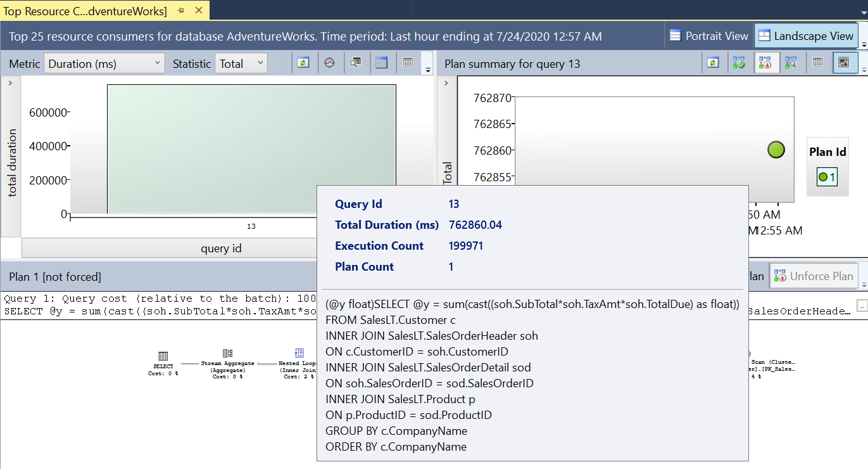Pin the Top Resource Consumers tab
This screenshot has height=469, width=868.
point(181,11)
